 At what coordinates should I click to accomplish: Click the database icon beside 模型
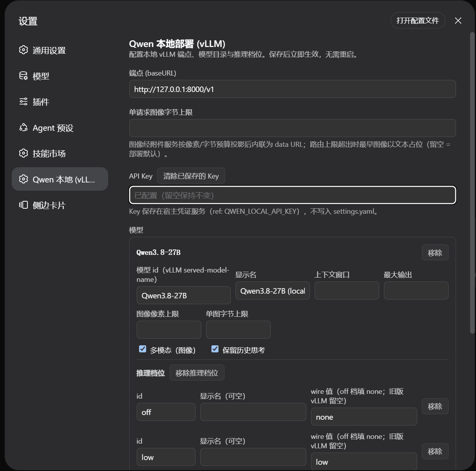click(x=24, y=76)
